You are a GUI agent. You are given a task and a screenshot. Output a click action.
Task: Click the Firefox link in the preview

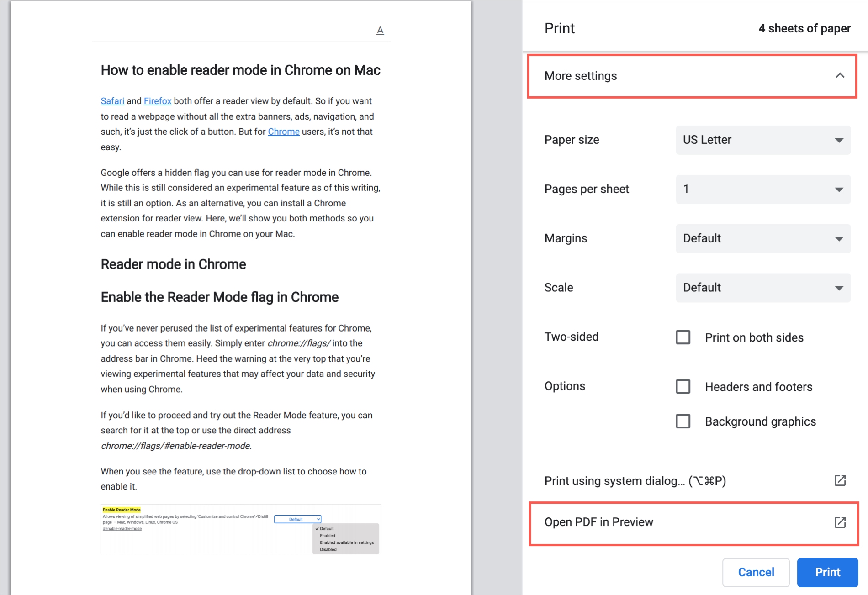tap(158, 101)
